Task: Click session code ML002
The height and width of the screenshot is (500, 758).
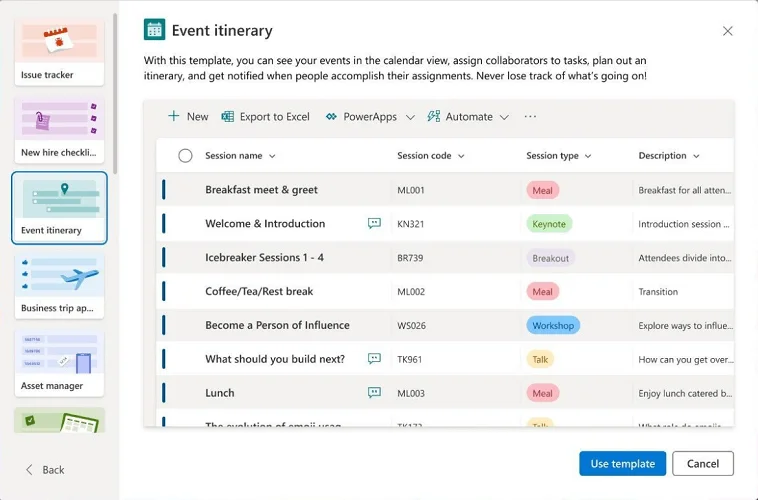Action: click(x=411, y=292)
